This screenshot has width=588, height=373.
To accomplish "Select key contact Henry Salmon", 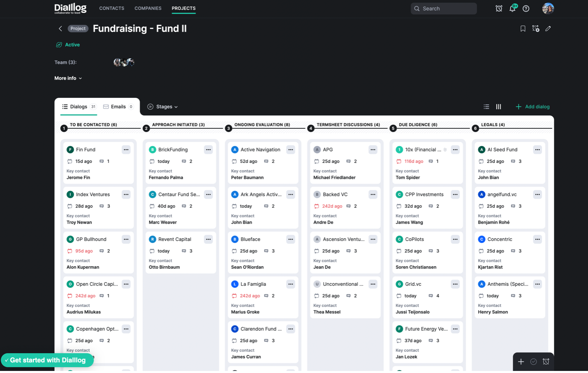I will [493, 312].
